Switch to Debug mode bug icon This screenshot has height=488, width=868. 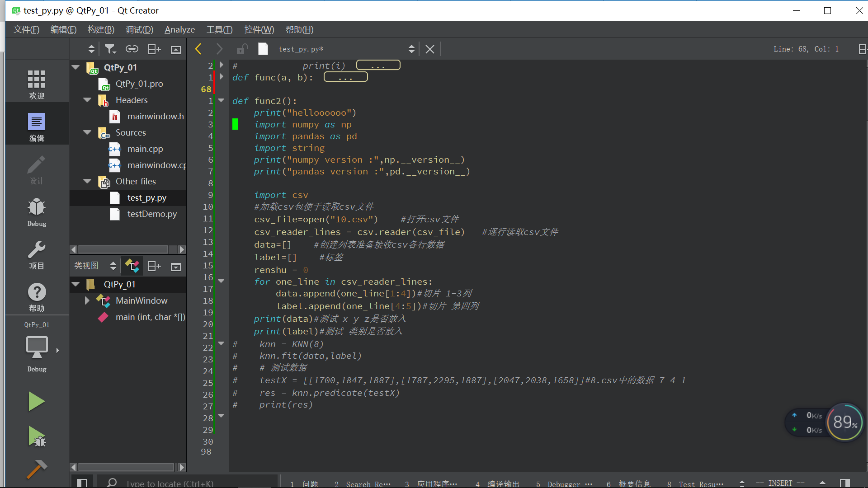click(36, 208)
